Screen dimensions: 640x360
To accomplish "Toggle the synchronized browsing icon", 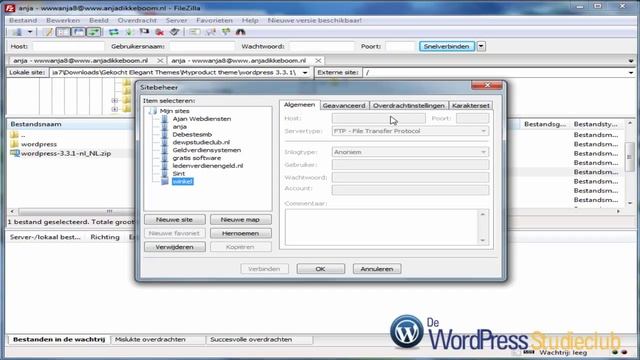I will (x=225, y=32).
